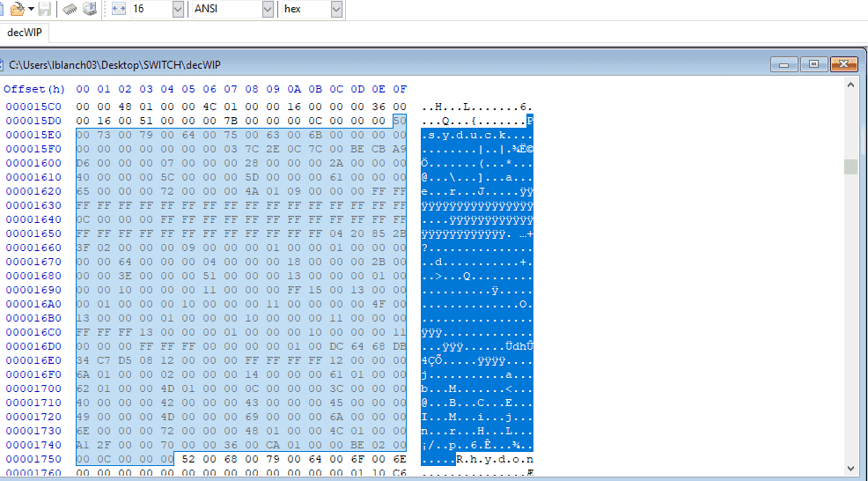Click offset row 00001610

(x=33, y=177)
